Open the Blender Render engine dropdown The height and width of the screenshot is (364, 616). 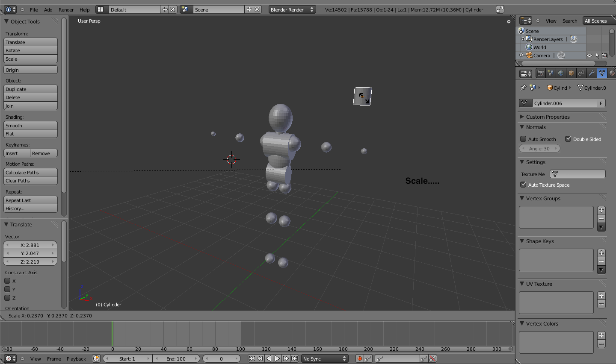click(292, 9)
